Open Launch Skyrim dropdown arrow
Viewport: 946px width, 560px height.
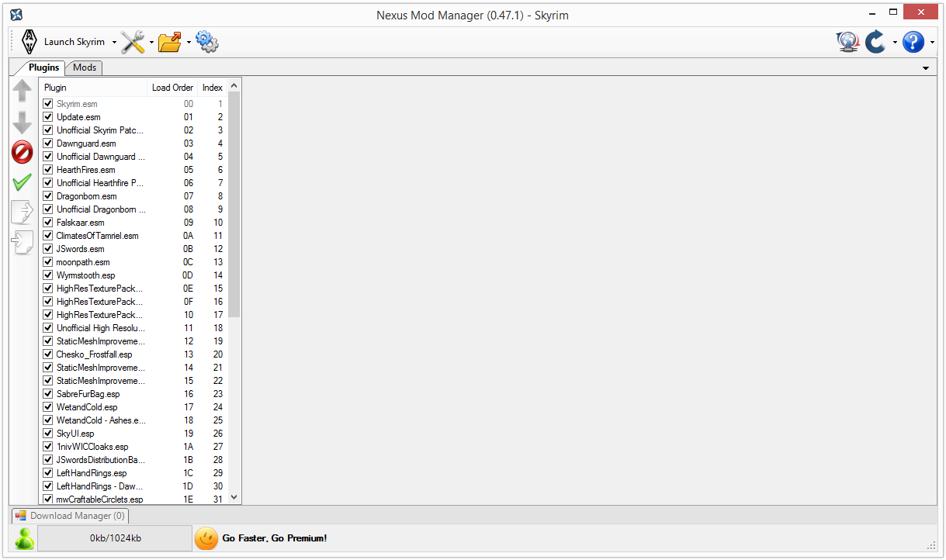tap(114, 42)
